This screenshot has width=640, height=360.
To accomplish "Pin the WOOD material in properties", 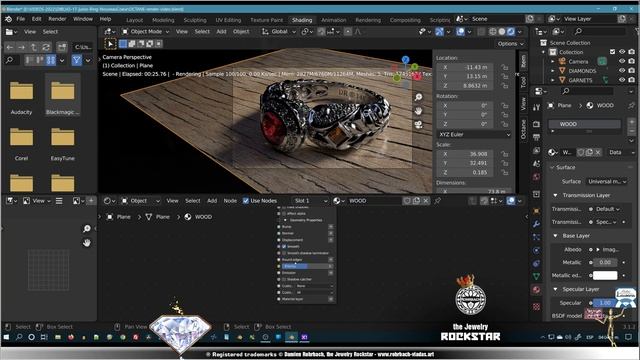I will (x=632, y=105).
